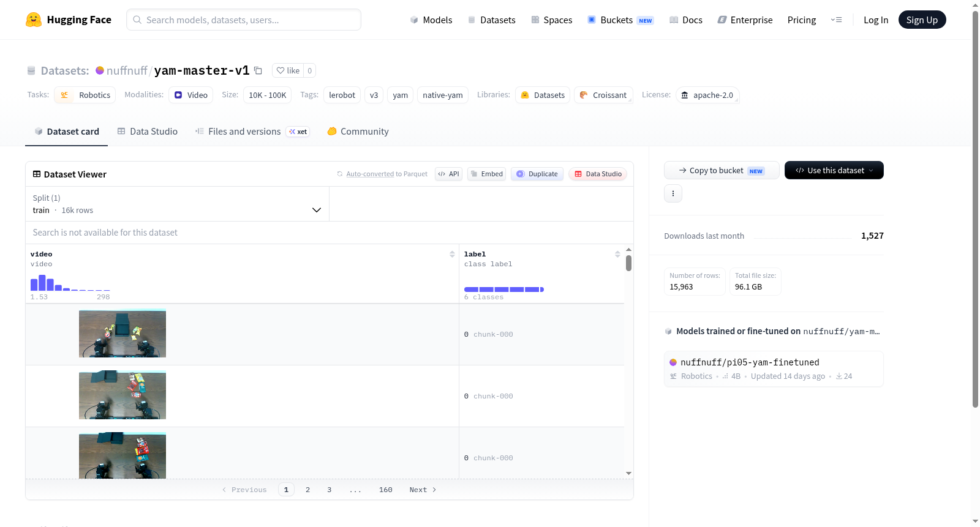Open third video thumbnail in table
Viewport: 980px width, 527px height.
point(123,456)
